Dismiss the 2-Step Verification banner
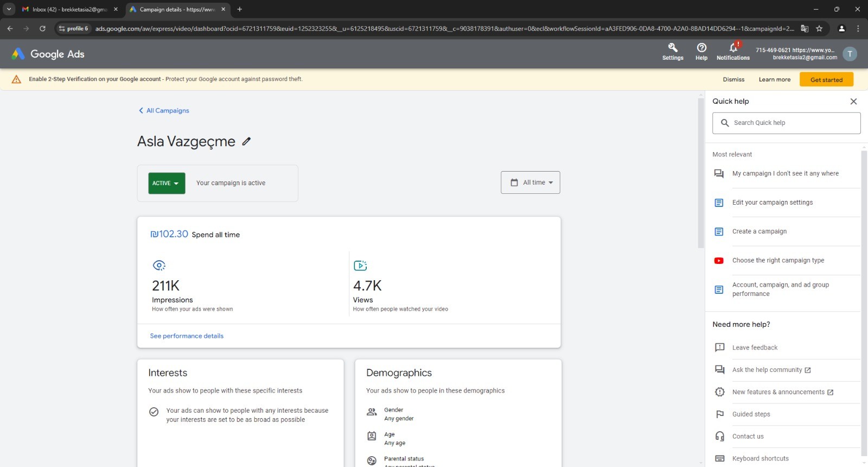Screen dimensions: 868x467 click(733, 79)
